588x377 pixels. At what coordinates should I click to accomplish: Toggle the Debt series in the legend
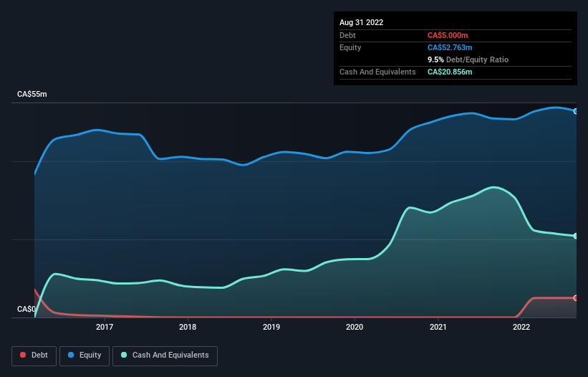pos(34,355)
